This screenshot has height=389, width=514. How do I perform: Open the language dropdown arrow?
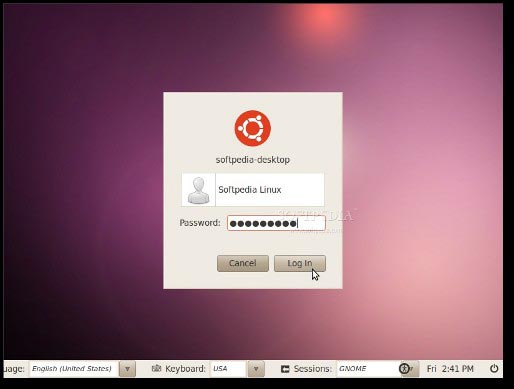(x=127, y=369)
